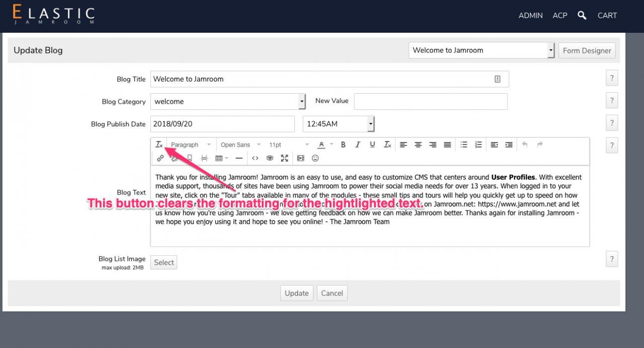644x348 pixels.
Task: Click the Bold formatting icon
Action: click(343, 145)
